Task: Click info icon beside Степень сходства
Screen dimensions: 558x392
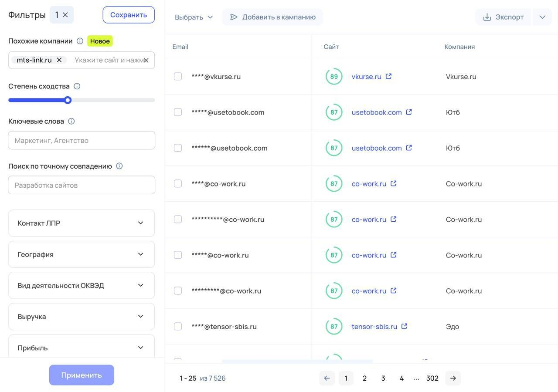Action: (77, 86)
